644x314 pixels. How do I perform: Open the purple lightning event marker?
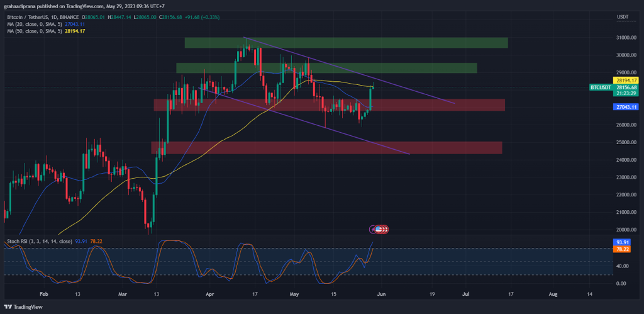pos(372,229)
